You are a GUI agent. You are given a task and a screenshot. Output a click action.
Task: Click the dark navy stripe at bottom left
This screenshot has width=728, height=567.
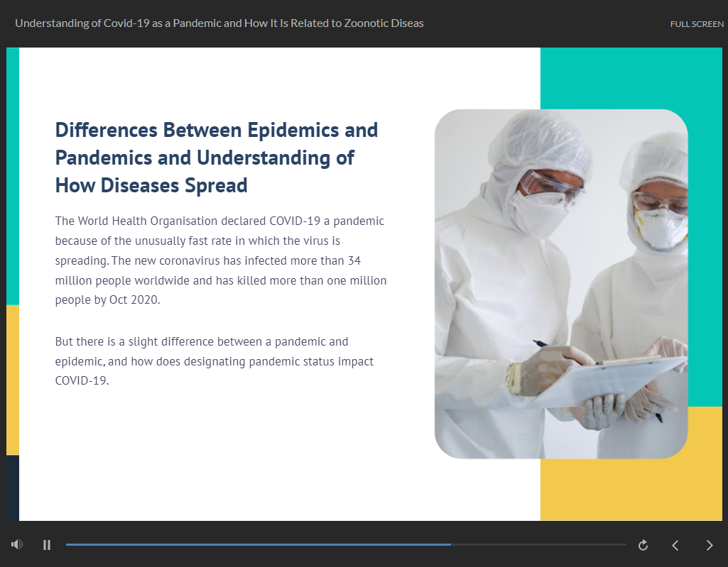click(13, 488)
